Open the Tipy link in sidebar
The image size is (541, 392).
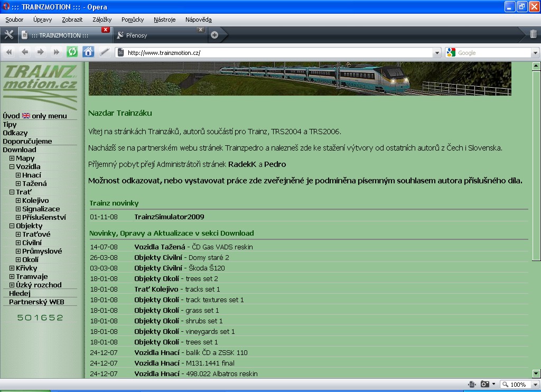pyautogui.click(x=10, y=125)
